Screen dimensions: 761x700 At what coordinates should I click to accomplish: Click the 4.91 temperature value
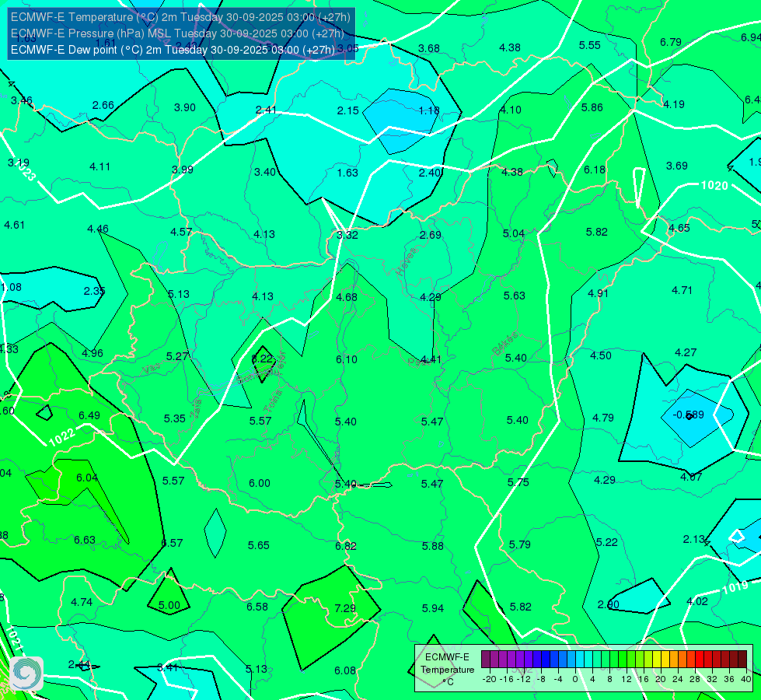(x=598, y=293)
